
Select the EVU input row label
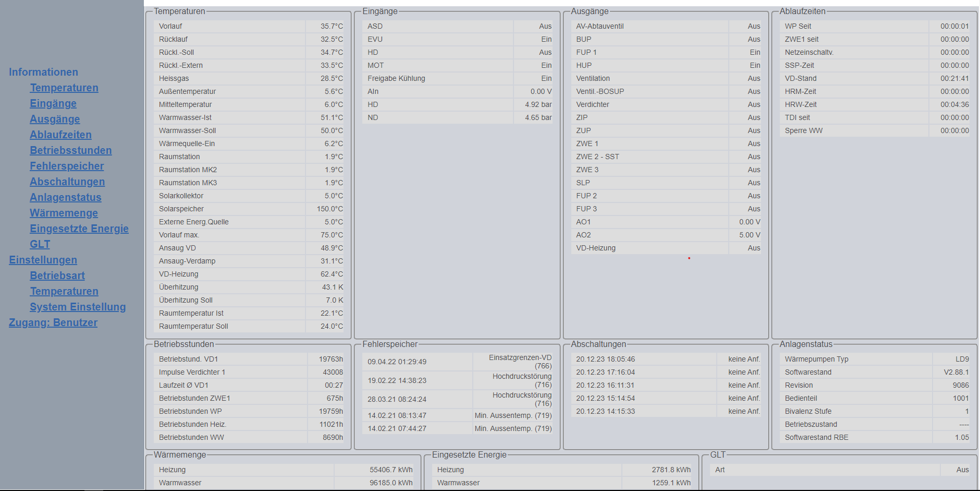click(x=375, y=39)
